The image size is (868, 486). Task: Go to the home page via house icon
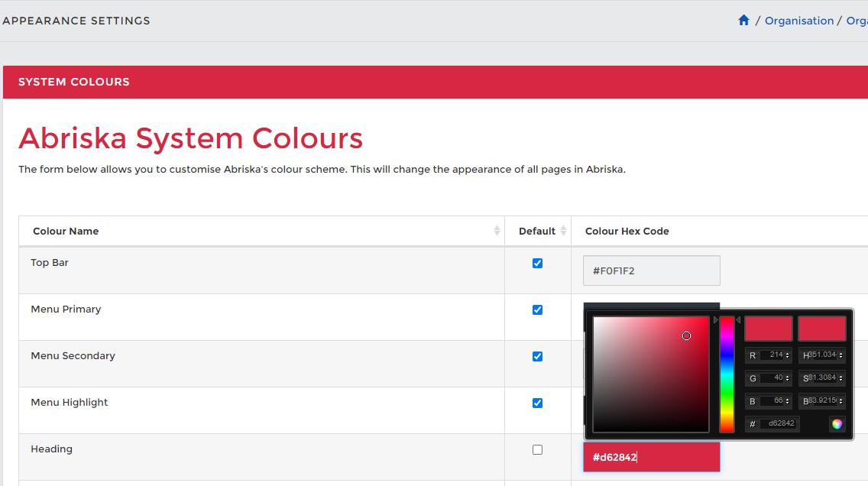[x=743, y=21]
